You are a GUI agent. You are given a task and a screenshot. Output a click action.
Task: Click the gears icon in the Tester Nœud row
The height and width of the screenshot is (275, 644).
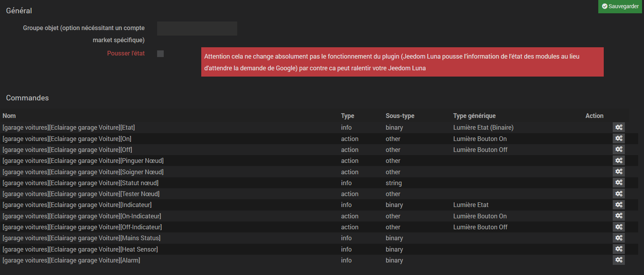[619, 194]
